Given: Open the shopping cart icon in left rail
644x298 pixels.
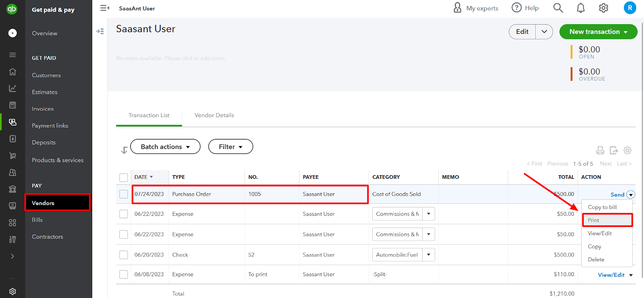Looking at the screenshot, I should tap(12, 155).
